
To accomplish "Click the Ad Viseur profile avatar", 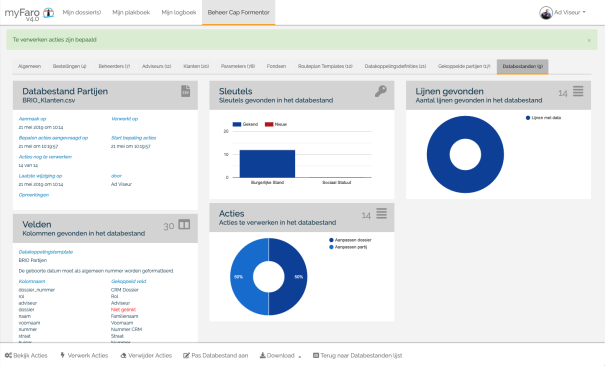I will click(546, 12).
